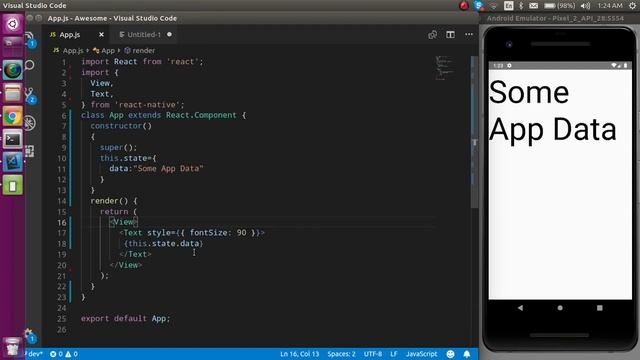Click the editor vertical scrollbar

(474, 133)
